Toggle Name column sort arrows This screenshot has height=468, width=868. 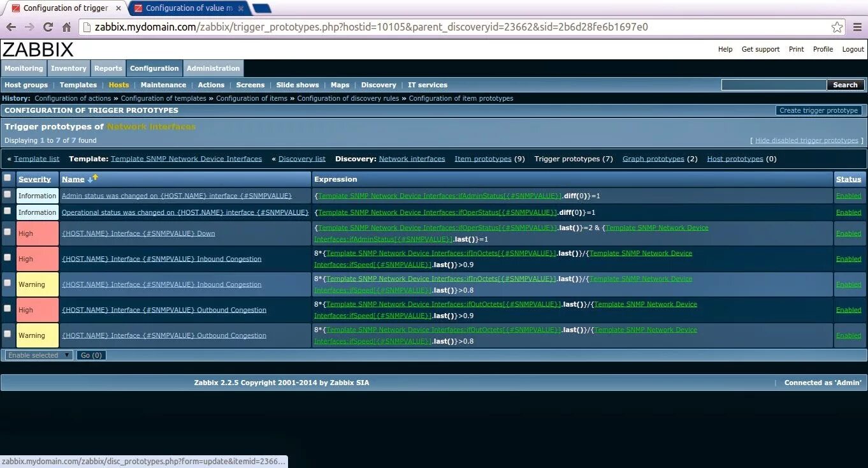pos(93,179)
